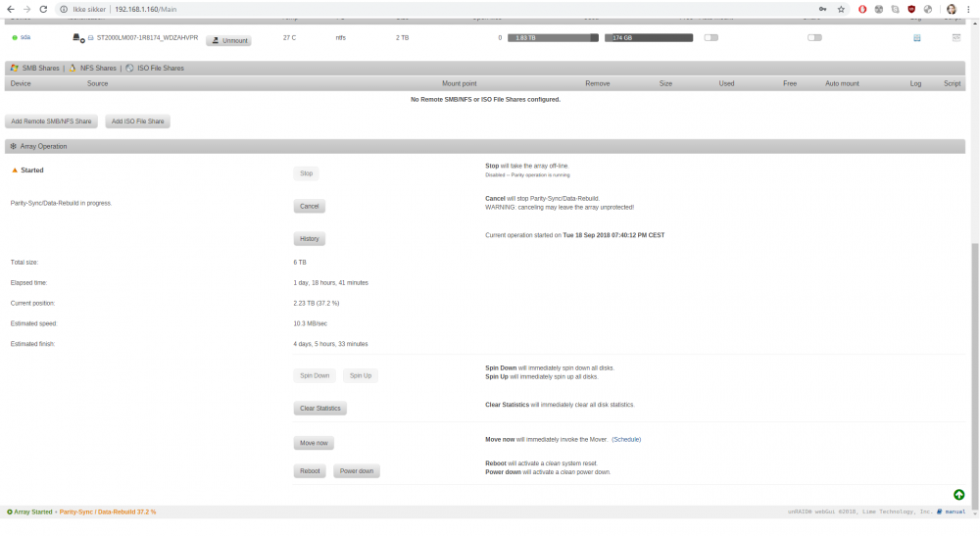Cancel the Parity-Sync operation
980x536 pixels.
pyautogui.click(x=310, y=206)
